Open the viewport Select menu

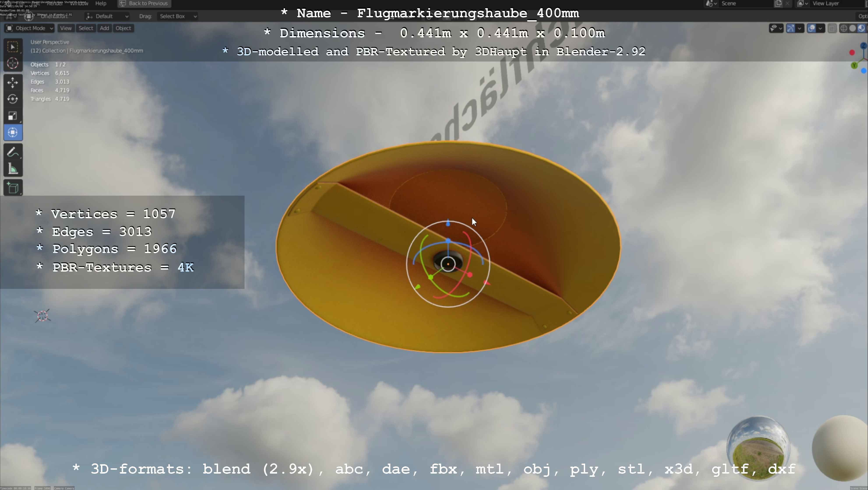[x=86, y=28]
